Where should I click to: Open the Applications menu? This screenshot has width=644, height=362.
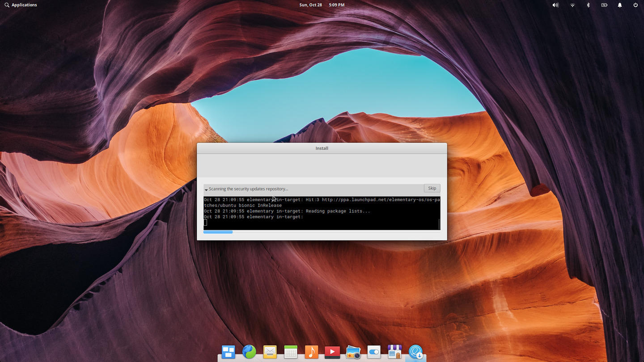tap(21, 5)
